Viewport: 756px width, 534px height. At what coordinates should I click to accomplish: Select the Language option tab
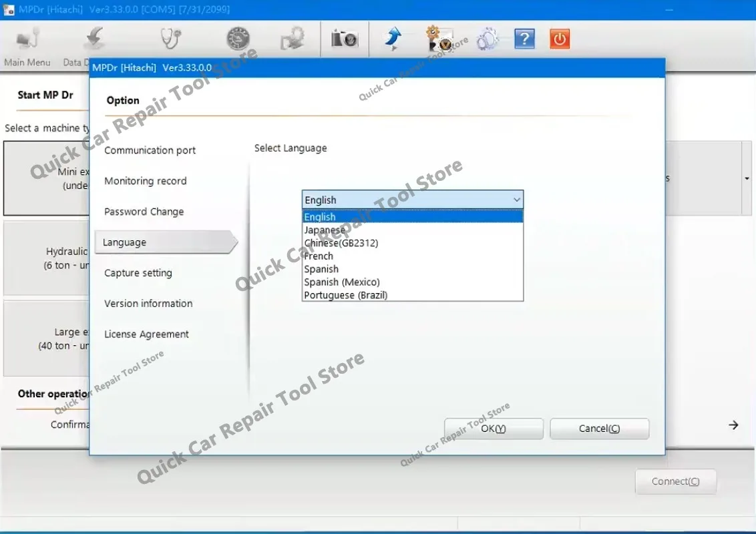166,242
